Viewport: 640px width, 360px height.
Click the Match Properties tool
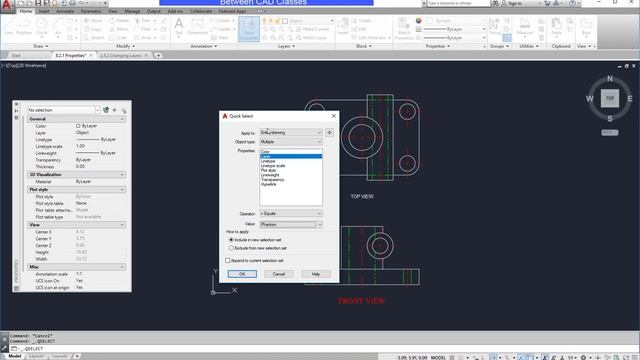coord(404,29)
